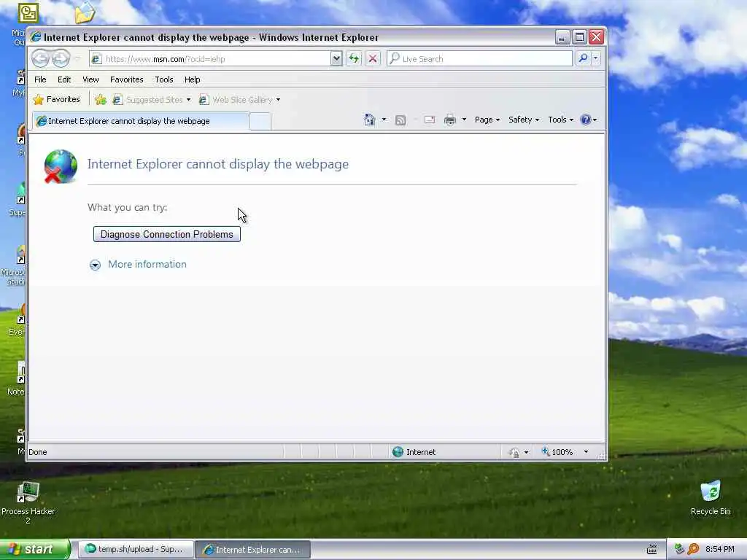Open the Edit menu

[64, 79]
